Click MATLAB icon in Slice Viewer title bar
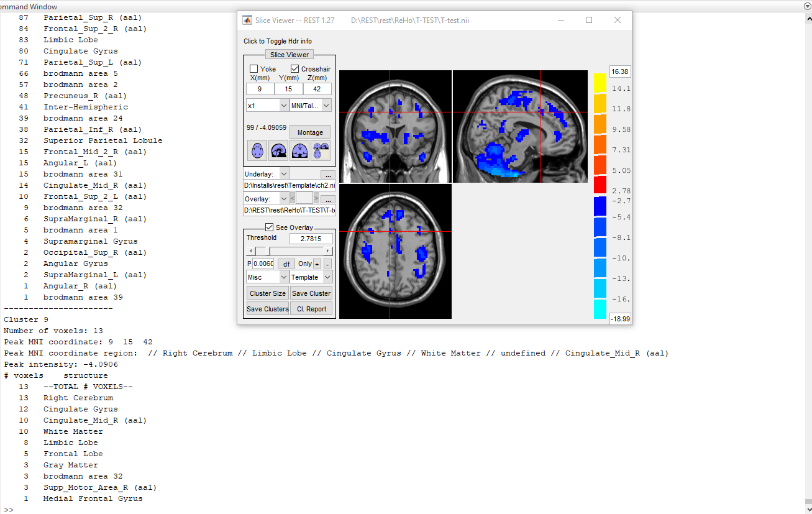The height and width of the screenshot is (514, 812). pyautogui.click(x=247, y=20)
